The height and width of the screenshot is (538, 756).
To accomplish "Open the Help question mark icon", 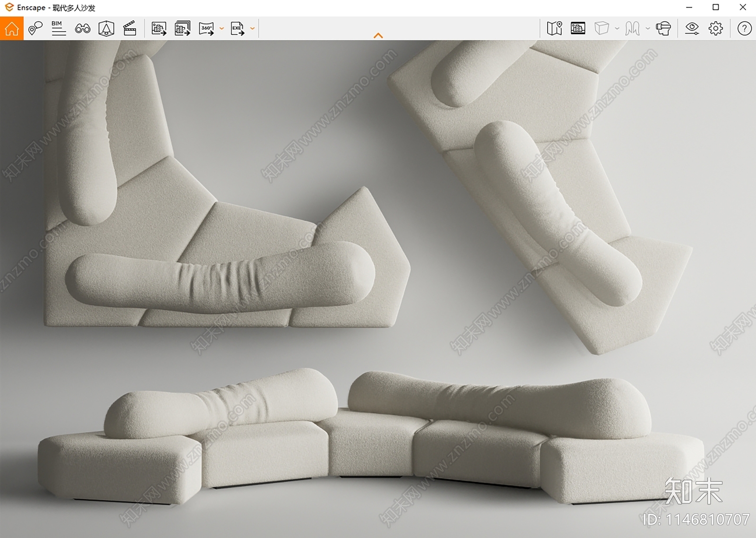I will coord(745,28).
